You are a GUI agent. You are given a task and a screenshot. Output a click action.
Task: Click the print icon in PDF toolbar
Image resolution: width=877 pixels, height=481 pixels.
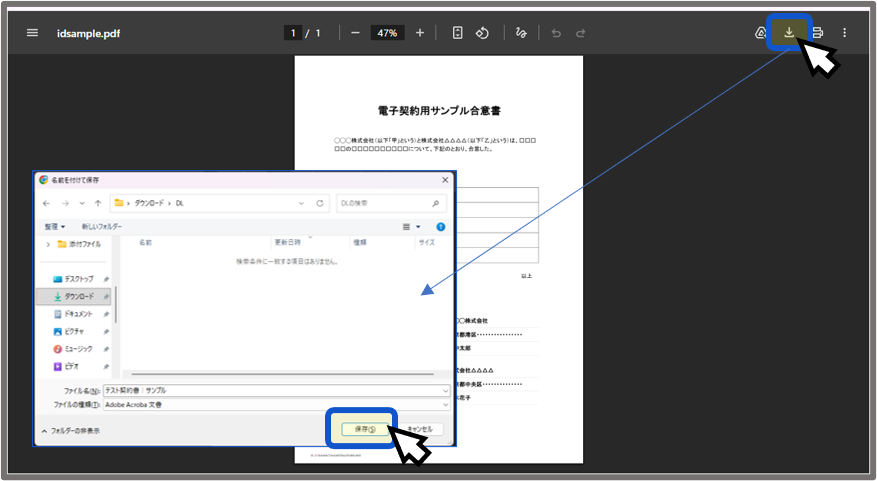[817, 33]
